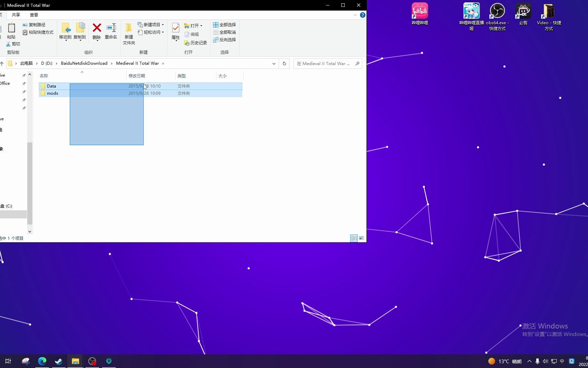Click D (D:) in the address breadcrumb
Image resolution: width=588 pixels, height=368 pixels.
coord(47,63)
